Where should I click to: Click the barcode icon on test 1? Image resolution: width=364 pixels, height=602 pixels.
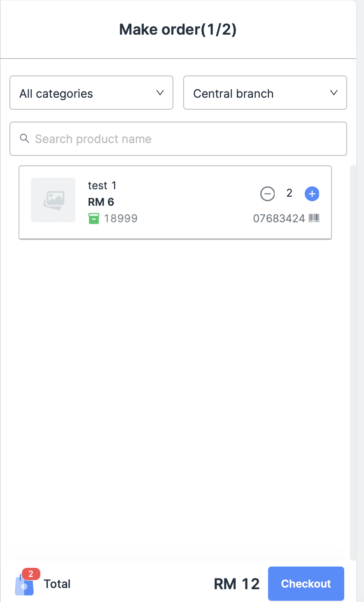pos(314,218)
